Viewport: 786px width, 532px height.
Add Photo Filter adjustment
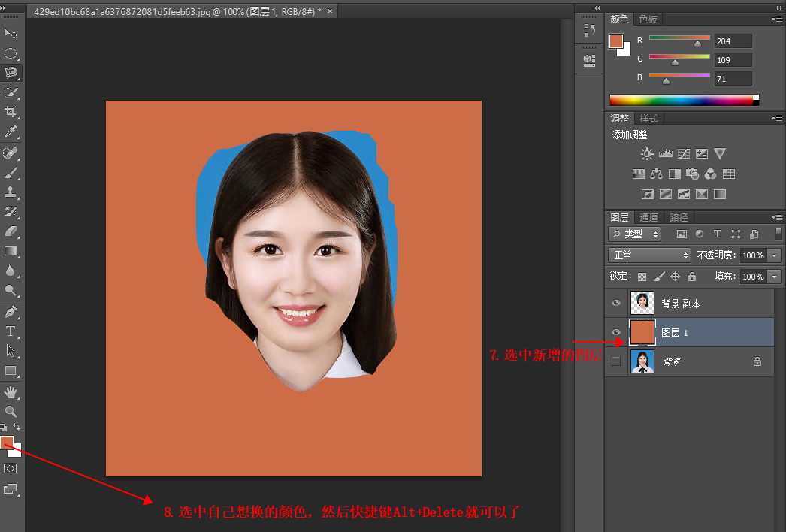tap(692, 174)
